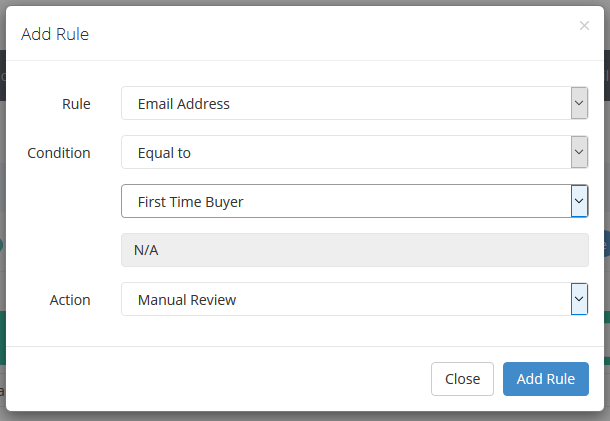Click the Add Rule dialog heading
The image size is (610, 421).
[x=55, y=34]
